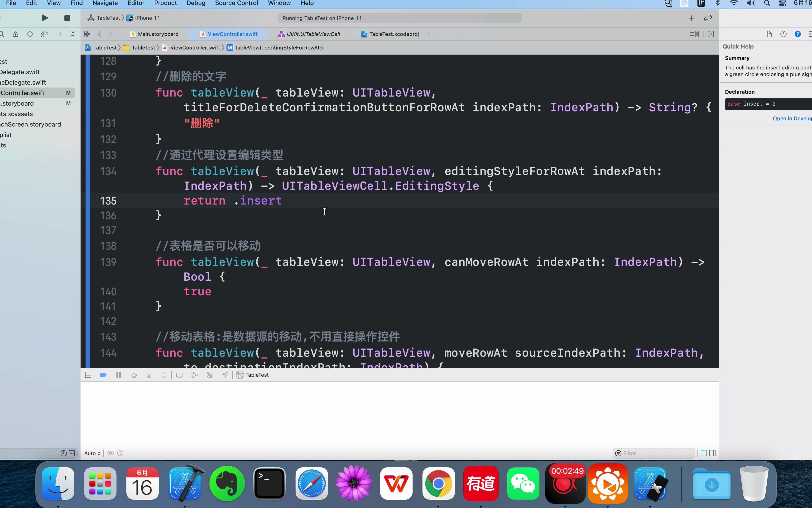Add a new editor tab with plus button
This screenshot has width=812, height=508.
[x=691, y=18]
